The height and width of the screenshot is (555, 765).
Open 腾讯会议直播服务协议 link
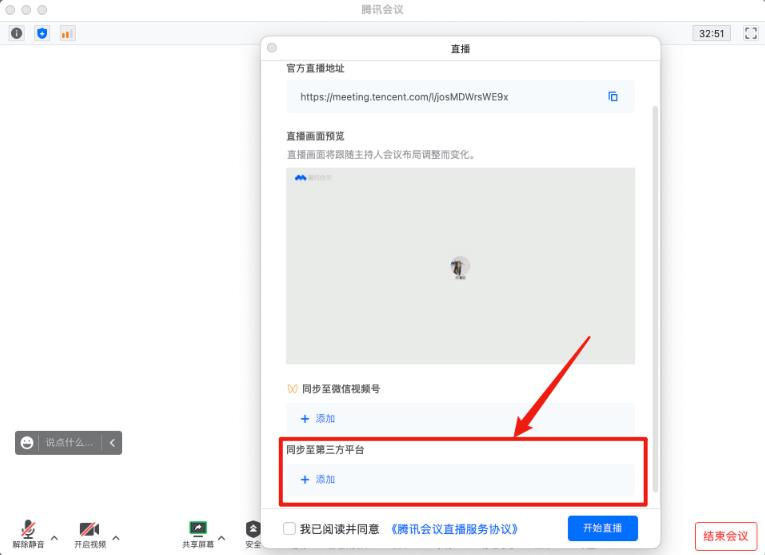(454, 529)
